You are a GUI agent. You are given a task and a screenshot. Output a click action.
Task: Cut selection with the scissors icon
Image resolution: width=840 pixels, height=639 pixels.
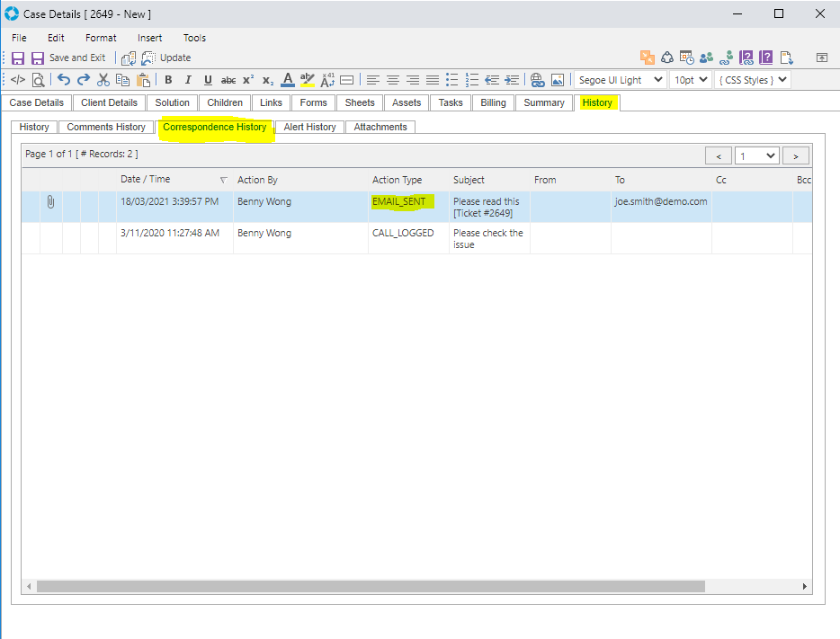click(103, 80)
